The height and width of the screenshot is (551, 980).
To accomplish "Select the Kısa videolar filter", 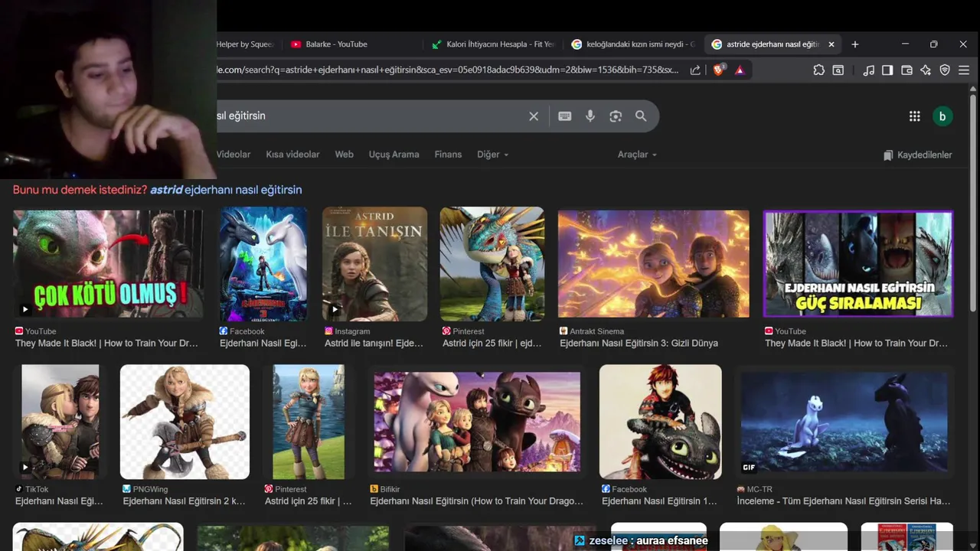I will [x=292, y=155].
